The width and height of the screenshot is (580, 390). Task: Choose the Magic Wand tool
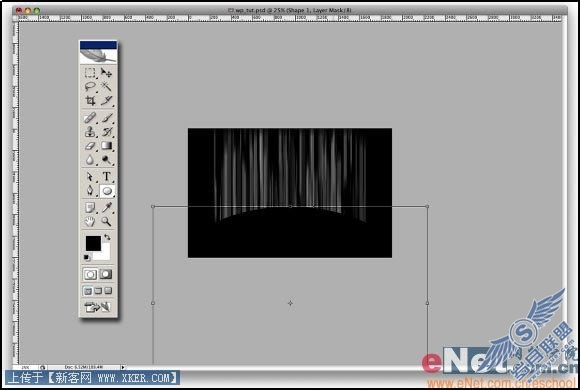point(107,87)
